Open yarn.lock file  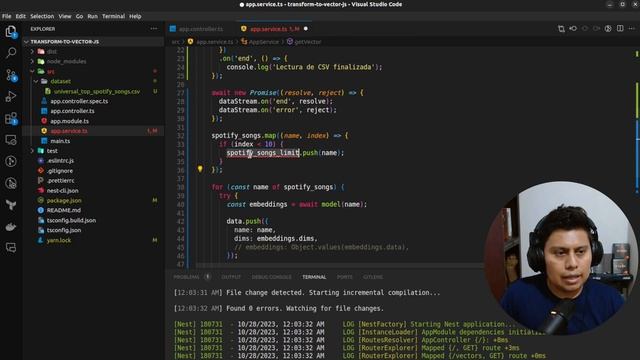pyautogui.click(x=59, y=240)
